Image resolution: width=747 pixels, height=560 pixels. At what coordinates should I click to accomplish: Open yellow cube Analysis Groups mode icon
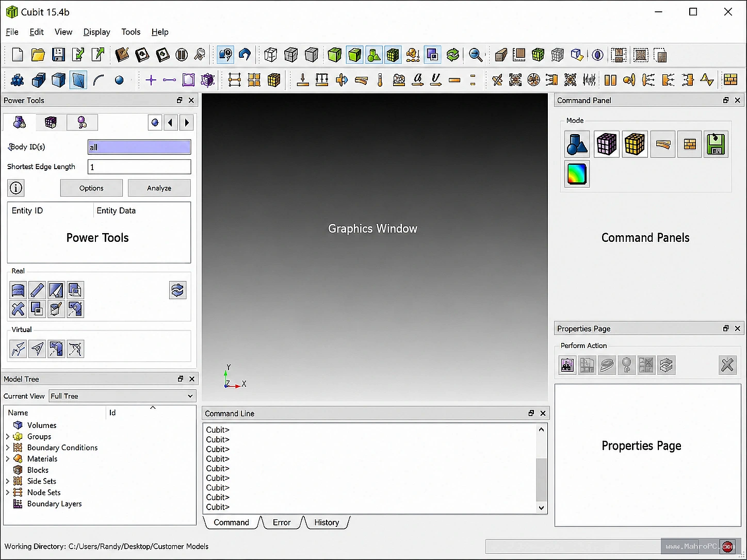click(635, 144)
